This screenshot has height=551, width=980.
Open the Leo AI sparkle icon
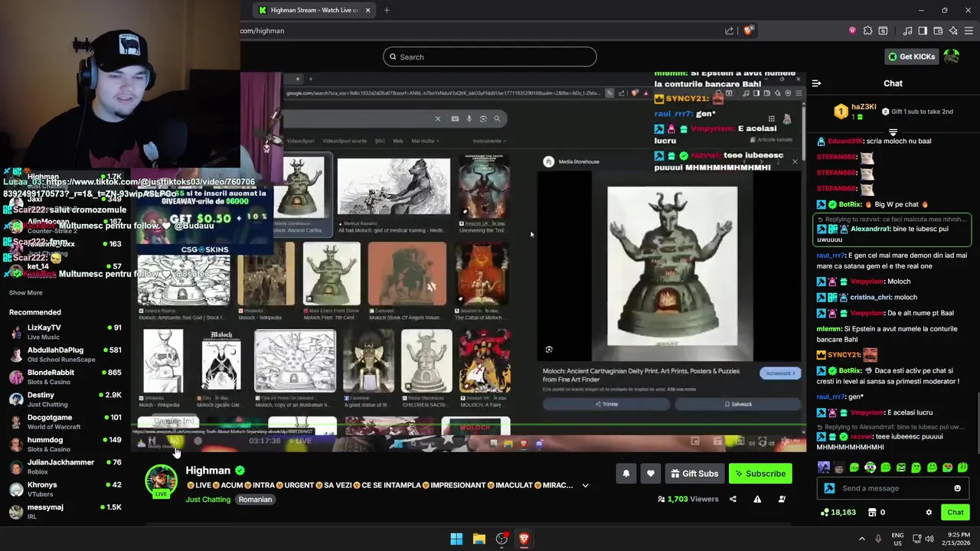pos(953,31)
